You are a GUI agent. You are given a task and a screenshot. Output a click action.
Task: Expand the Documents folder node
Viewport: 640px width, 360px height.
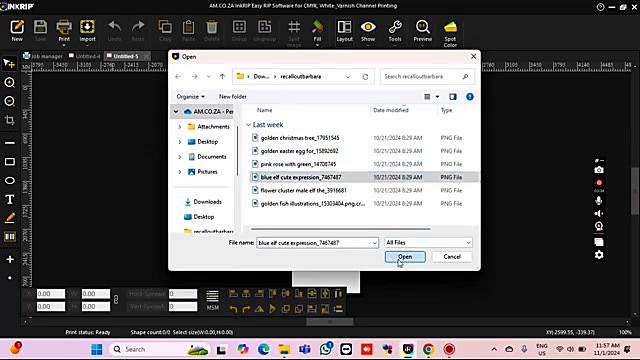[180, 157]
